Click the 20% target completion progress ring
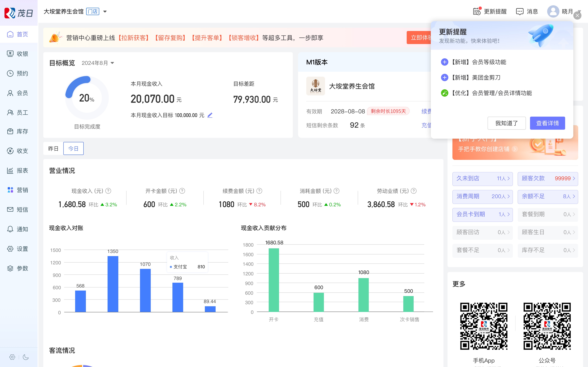 (87, 98)
